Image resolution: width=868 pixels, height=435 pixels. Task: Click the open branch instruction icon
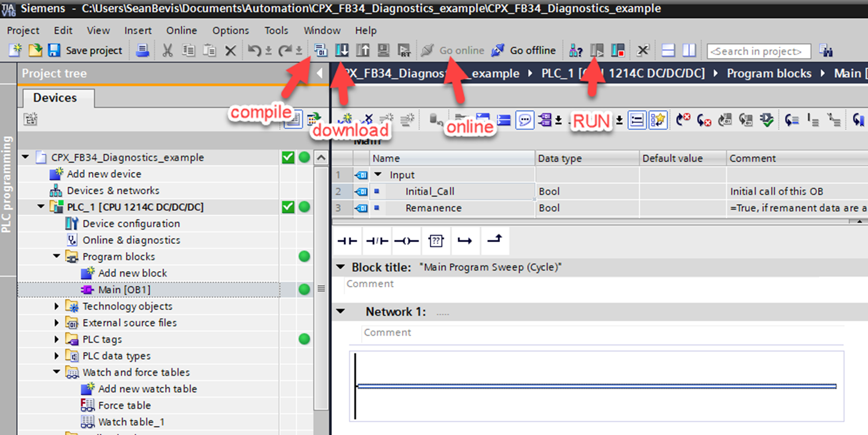coord(465,240)
